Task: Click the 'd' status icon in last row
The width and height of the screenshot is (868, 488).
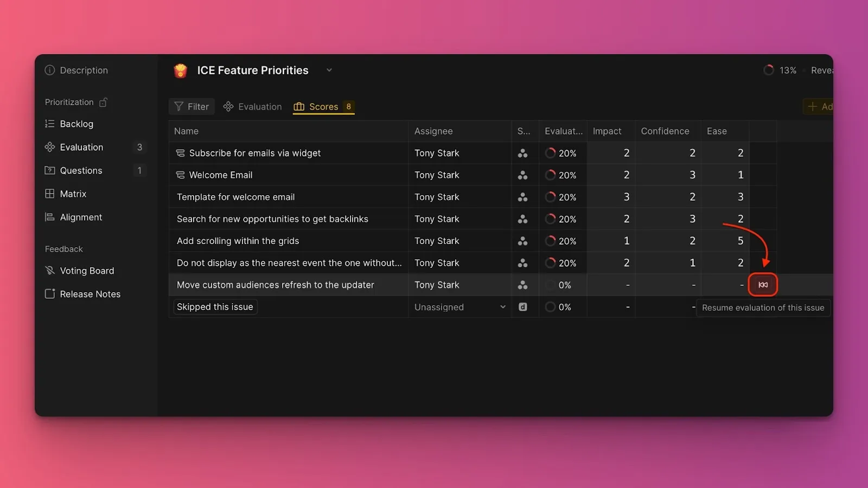Action: coord(522,307)
